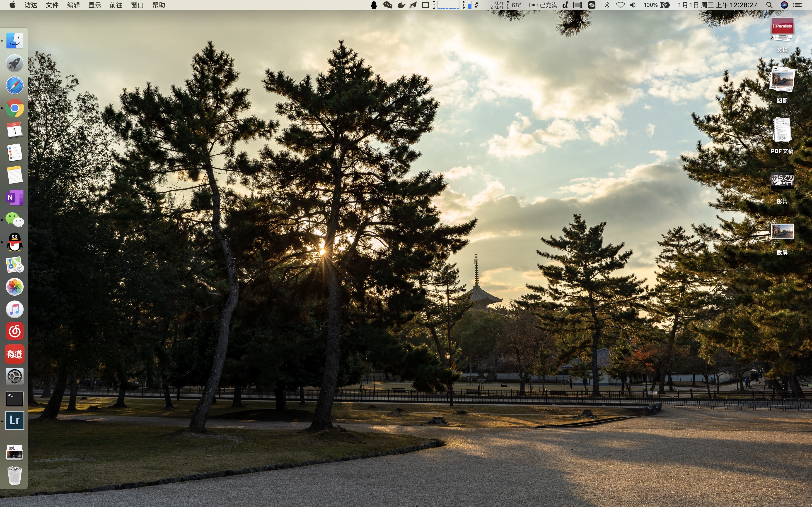Launch Safari from the dock

tap(14, 86)
